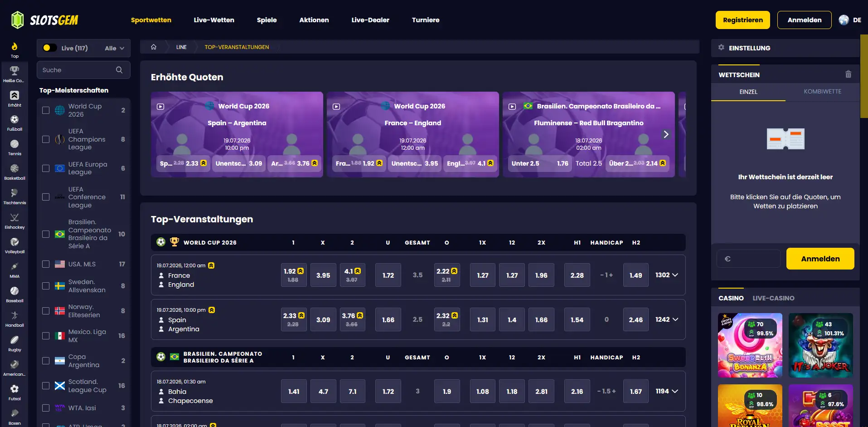Screen dimensions: 868x427
Task: Open the It's a Joker game thumbnail
Action: pos(821,345)
